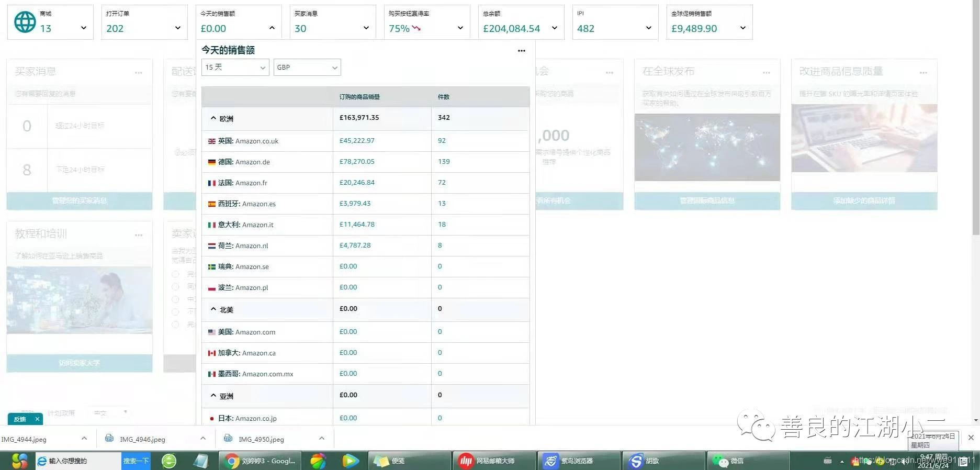The image size is (980, 470).
Task: Open Amazon.co.uk sales link £45,222.97
Action: (x=357, y=141)
